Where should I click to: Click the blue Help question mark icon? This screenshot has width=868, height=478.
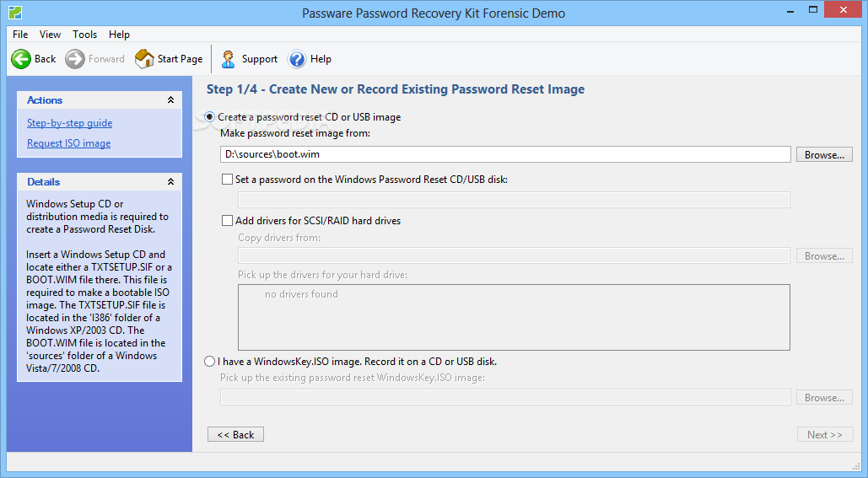click(297, 59)
